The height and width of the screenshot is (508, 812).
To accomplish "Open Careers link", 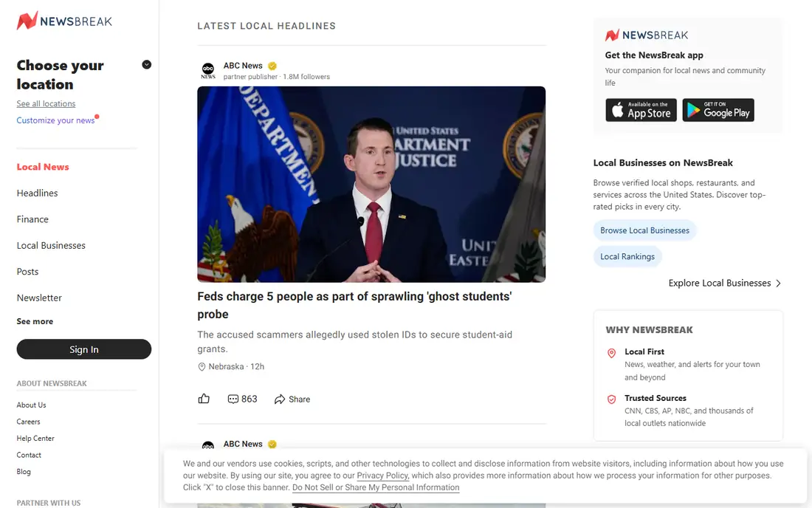I will click(x=29, y=422).
